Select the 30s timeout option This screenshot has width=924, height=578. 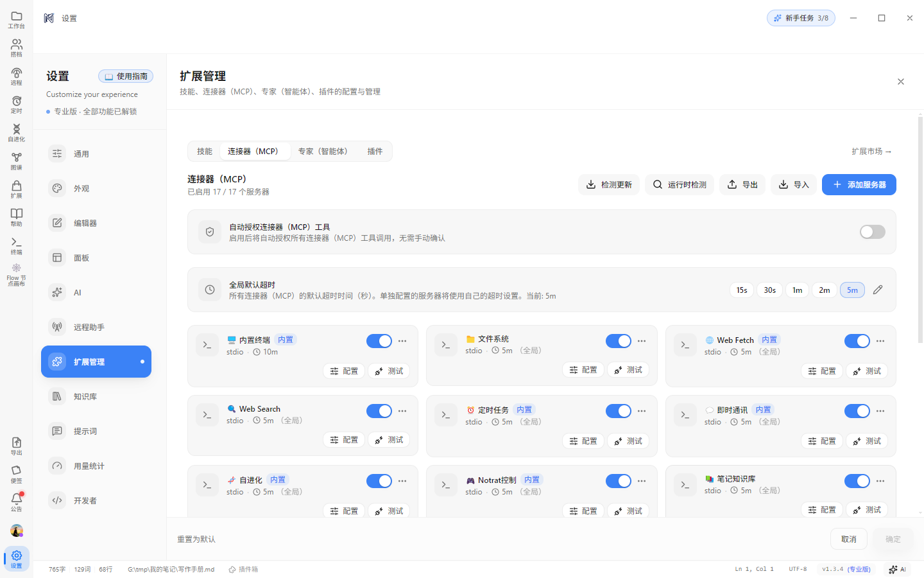click(770, 290)
